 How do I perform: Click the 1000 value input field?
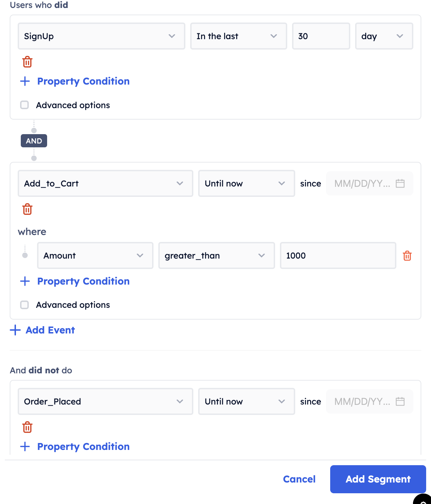(337, 255)
